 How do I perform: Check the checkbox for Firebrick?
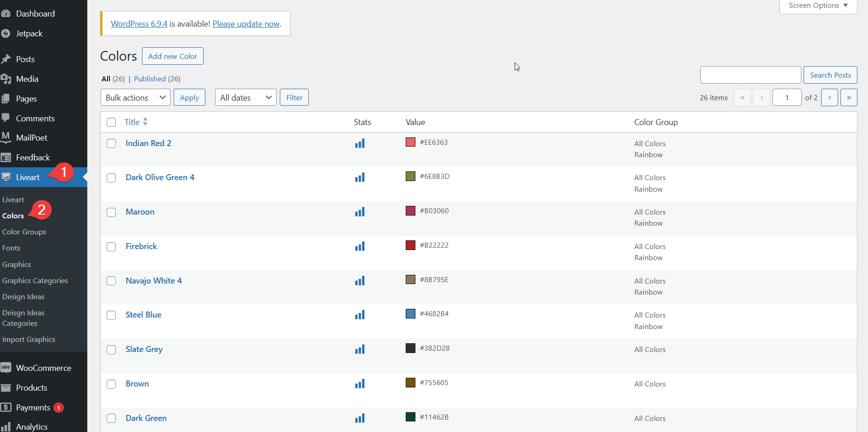tap(111, 247)
